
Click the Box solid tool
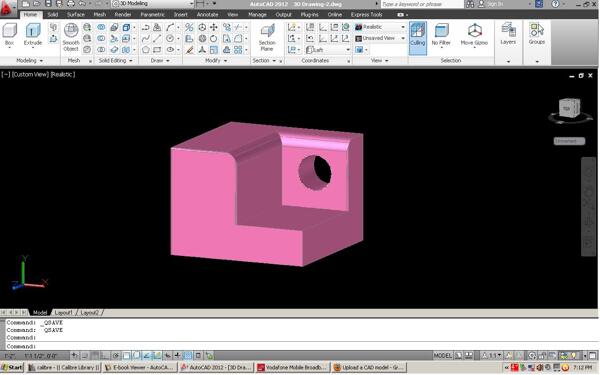[10, 34]
